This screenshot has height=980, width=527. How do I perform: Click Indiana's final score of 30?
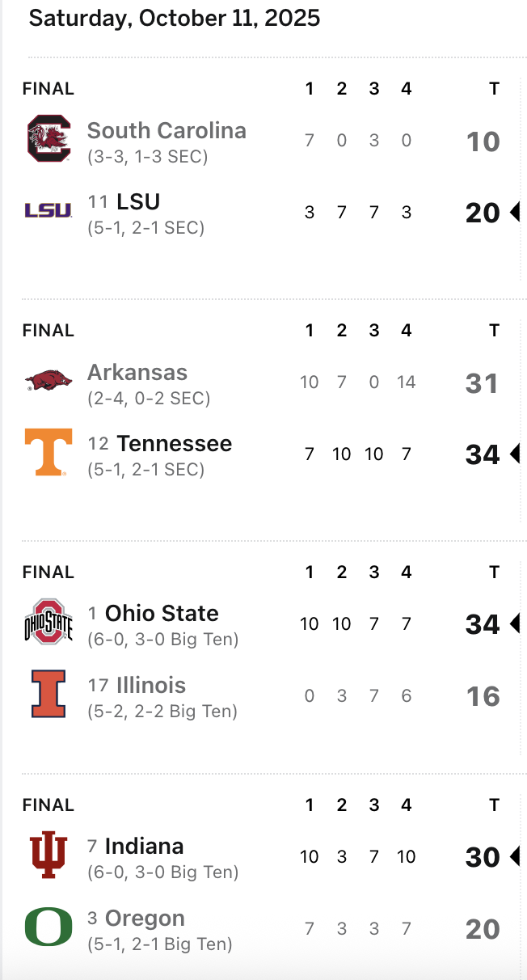tap(483, 857)
